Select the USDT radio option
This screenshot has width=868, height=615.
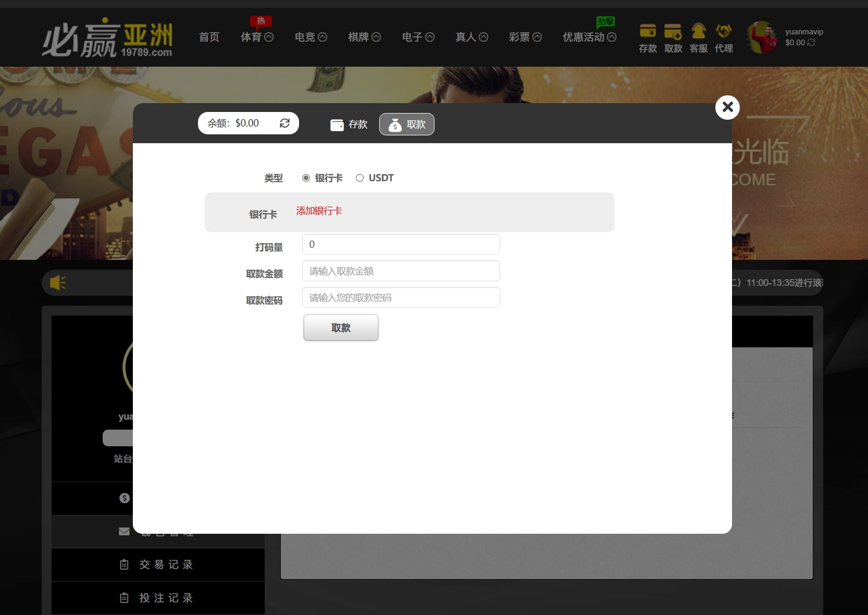(x=359, y=178)
